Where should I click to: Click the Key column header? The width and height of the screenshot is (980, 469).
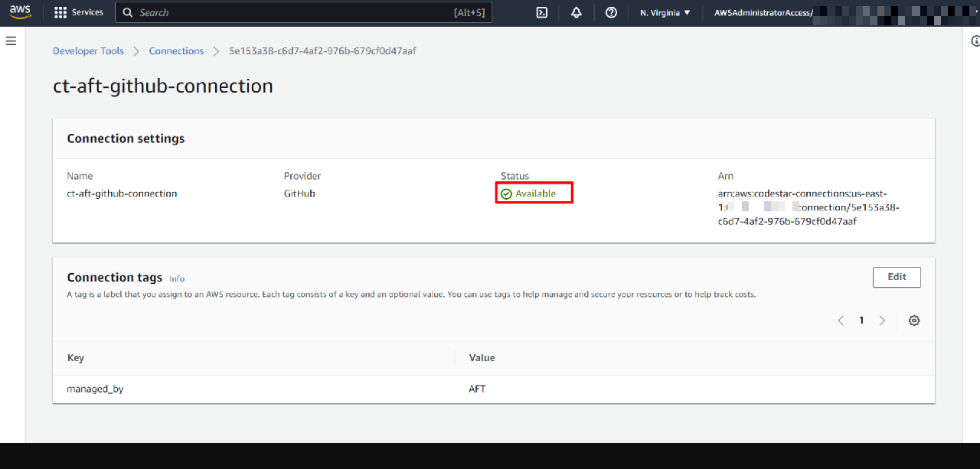pos(76,358)
